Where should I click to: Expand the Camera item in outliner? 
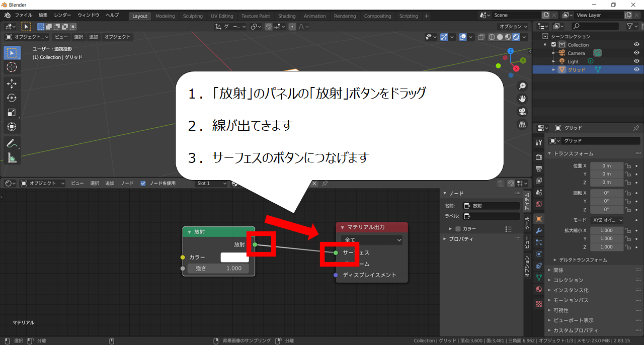554,53
